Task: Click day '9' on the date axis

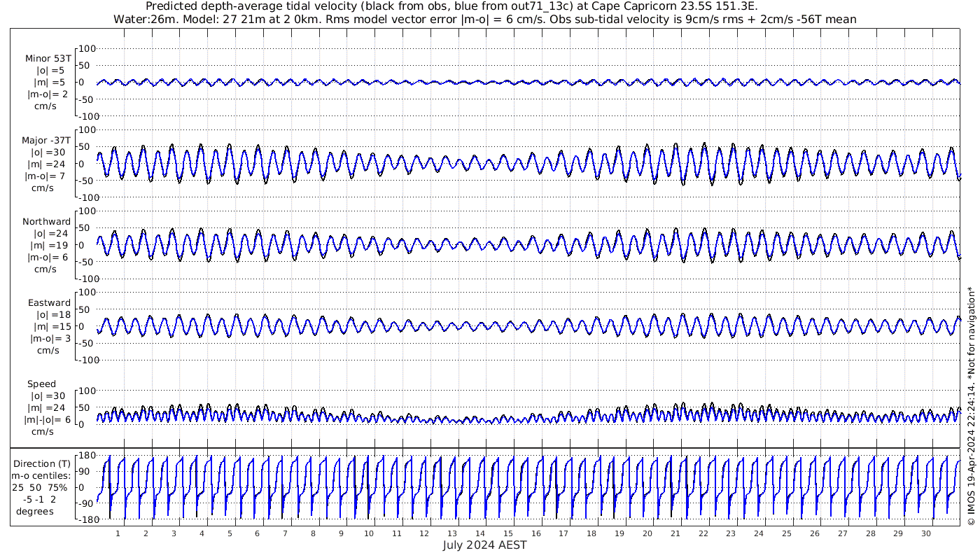Action: (x=341, y=533)
